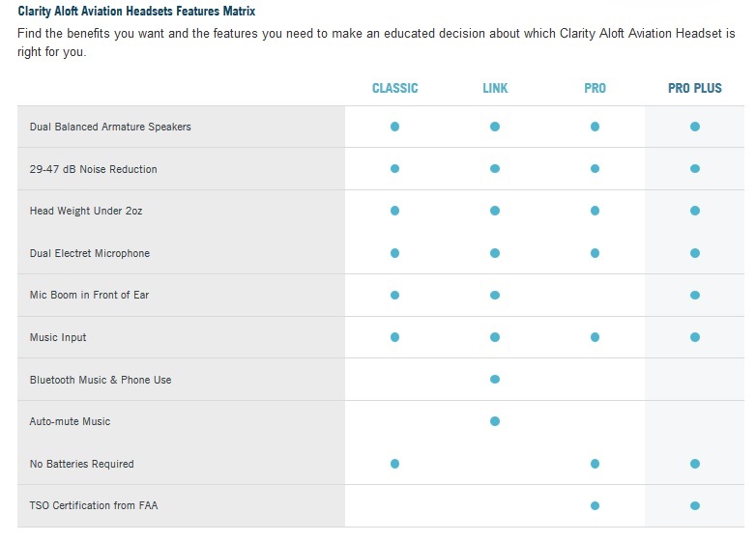Click Music Input dot under PRO
Image resolution: width=756 pixels, height=542 pixels.
tap(595, 337)
